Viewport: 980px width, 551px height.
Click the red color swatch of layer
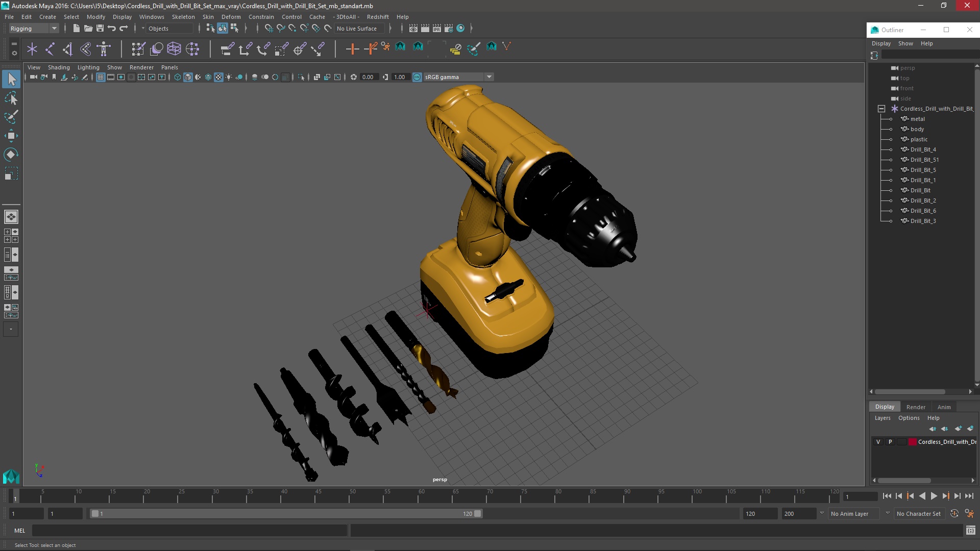coord(913,442)
